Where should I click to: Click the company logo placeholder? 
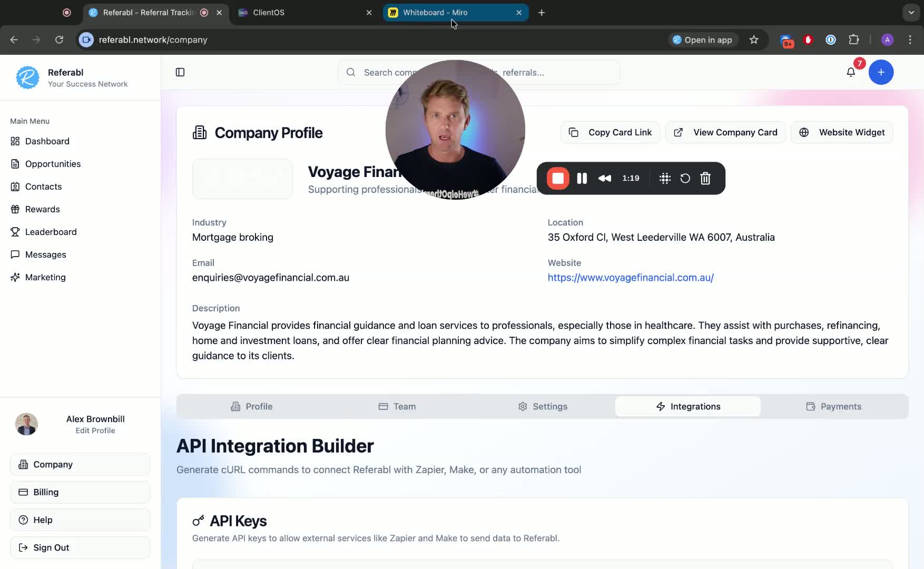[242, 179]
